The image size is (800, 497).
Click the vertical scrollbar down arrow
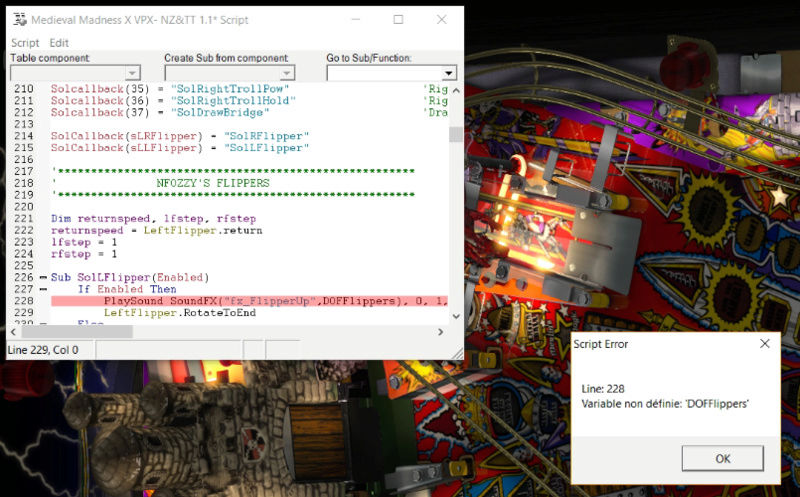click(456, 316)
